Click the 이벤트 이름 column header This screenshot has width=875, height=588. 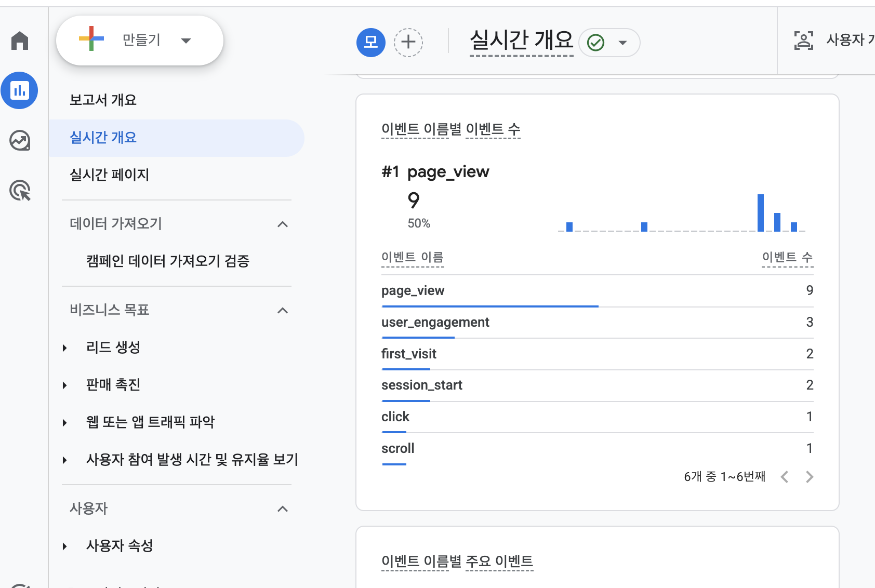tap(413, 257)
